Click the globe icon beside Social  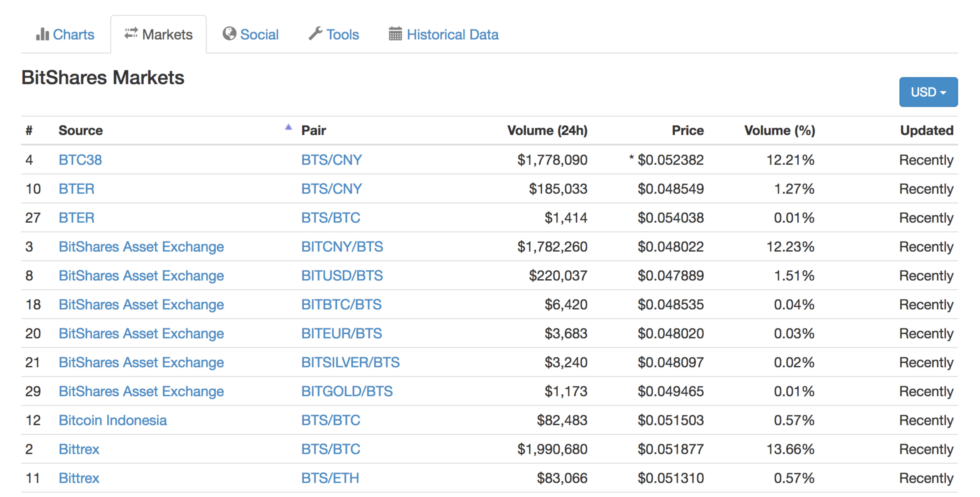click(x=229, y=34)
